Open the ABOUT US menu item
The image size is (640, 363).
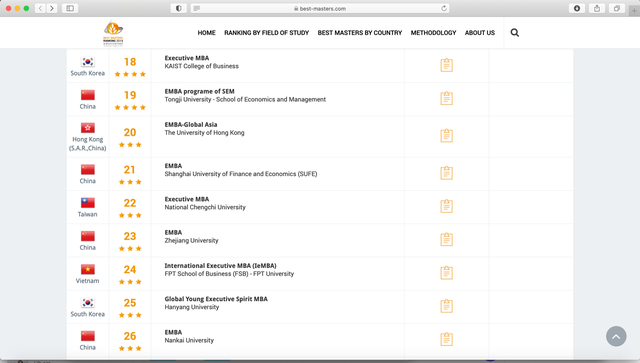click(x=480, y=33)
